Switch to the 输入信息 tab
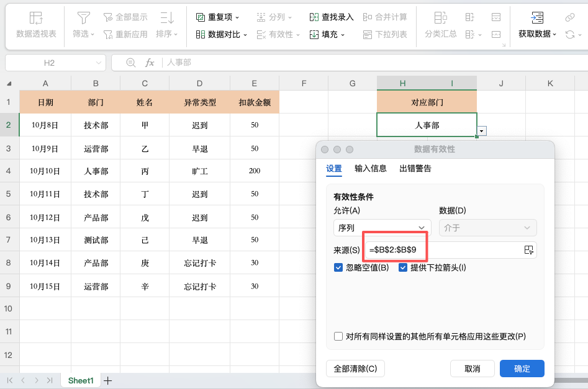This screenshot has height=389, width=588. (x=371, y=169)
